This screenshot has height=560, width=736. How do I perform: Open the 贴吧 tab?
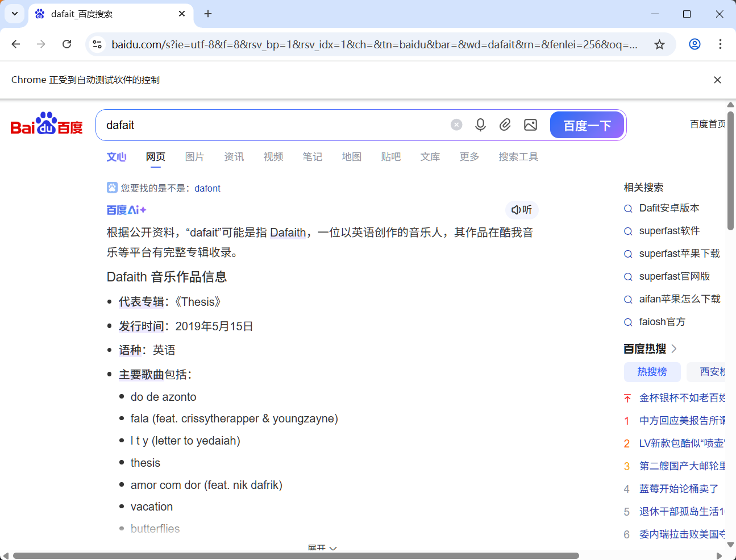pyautogui.click(x=391, y=157)
